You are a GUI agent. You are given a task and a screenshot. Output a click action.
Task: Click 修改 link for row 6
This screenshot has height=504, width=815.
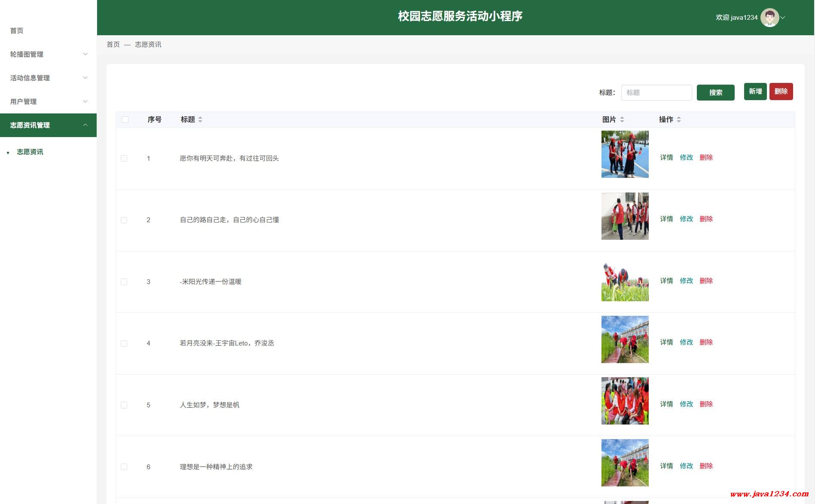pos(686,466)
